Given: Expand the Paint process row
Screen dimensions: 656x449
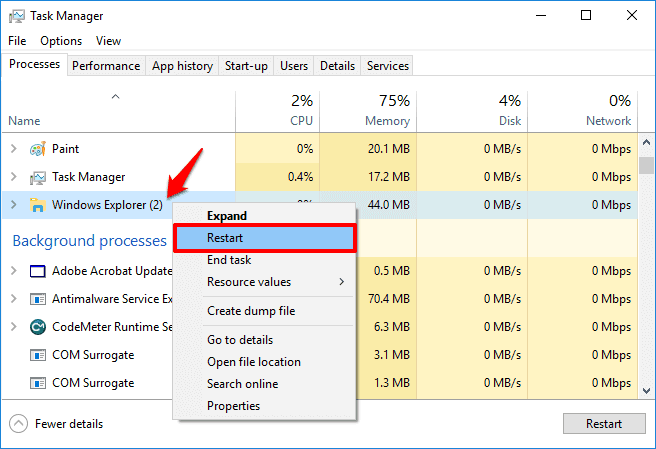Looking at the screenshot, I should [x=14, y=149].
